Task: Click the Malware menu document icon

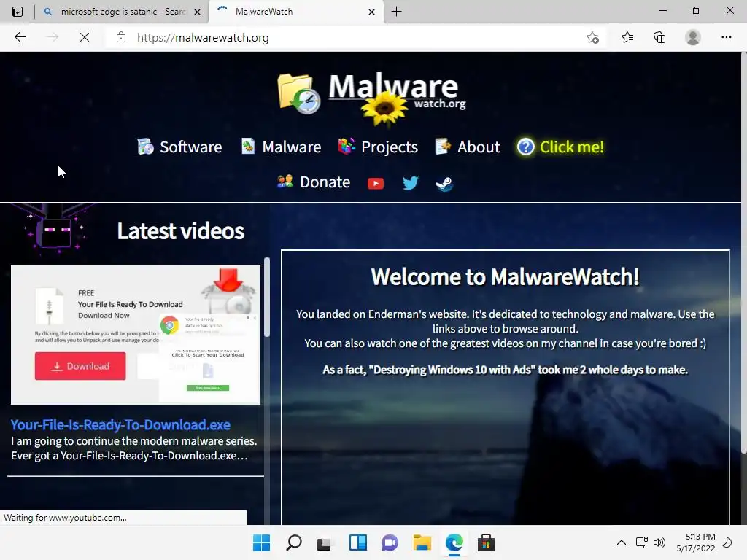Action: pos(248,146)
